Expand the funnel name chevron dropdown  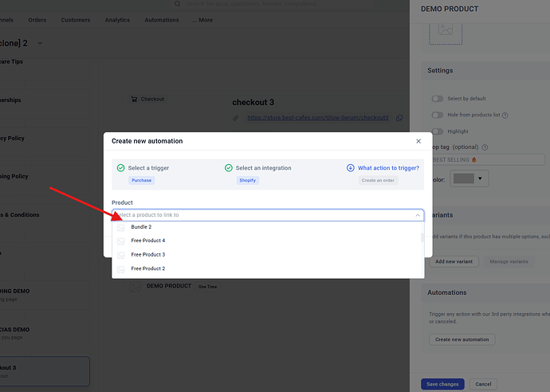41,43
